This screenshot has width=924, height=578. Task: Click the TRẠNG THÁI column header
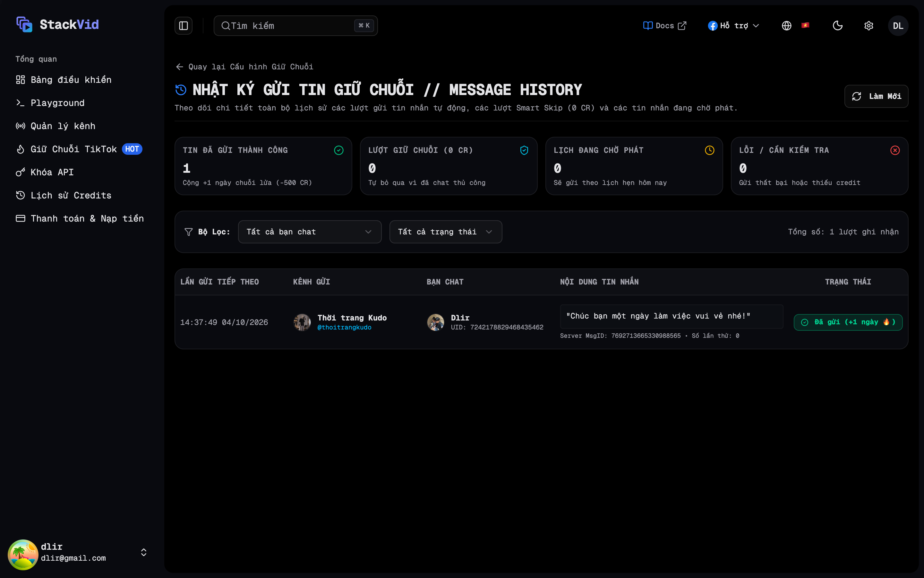coord(848,282)
